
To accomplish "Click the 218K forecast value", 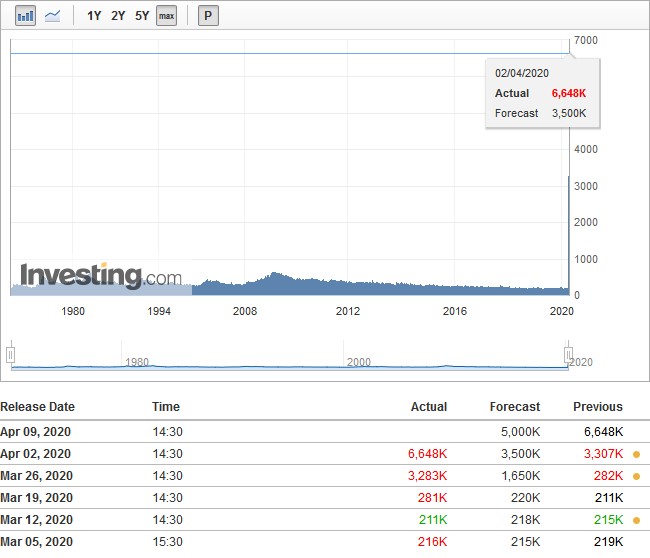I will (x=526, y=519).
